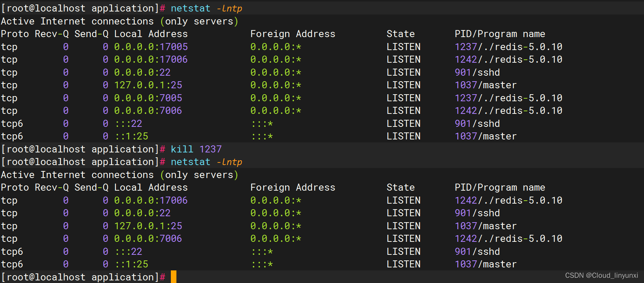Click "PID/Program name" header of second netstat output
This screenshot has width=644, height=283.
click(500, 187)
